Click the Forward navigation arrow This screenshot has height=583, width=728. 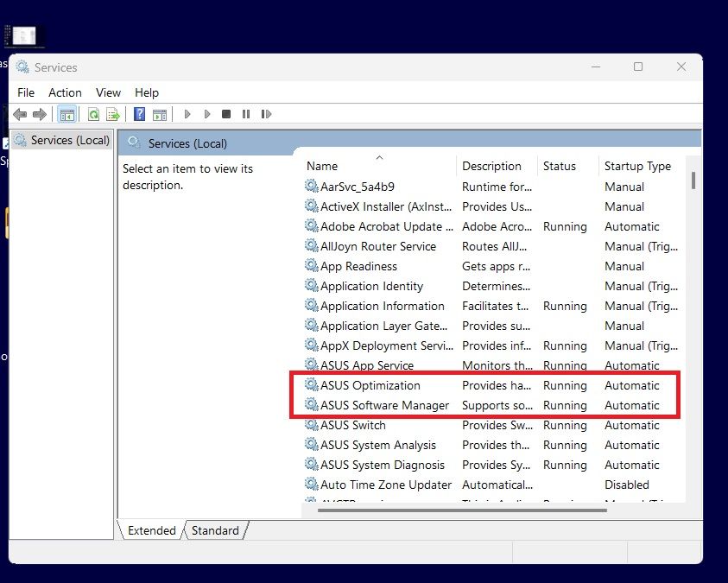coord(39,113)
